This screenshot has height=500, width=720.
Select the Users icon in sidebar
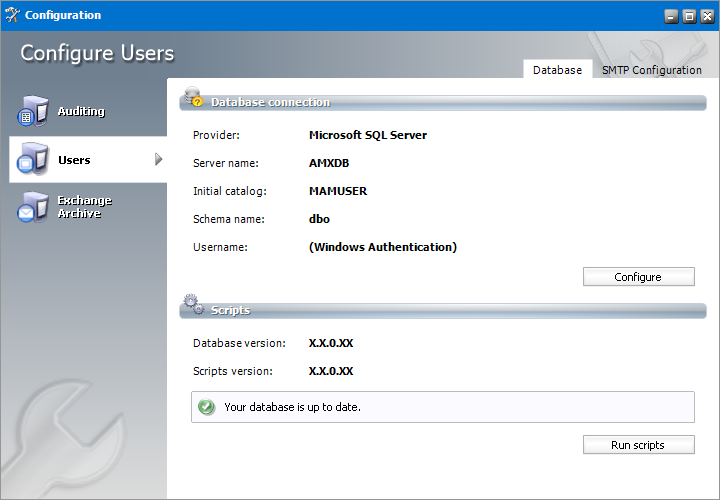pos(33,159)
